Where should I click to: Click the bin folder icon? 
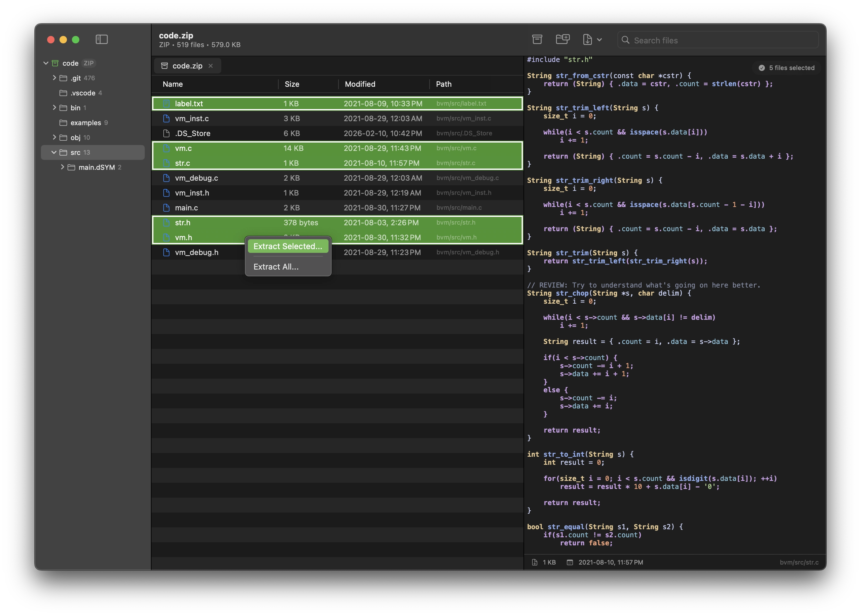coord(63,108)
